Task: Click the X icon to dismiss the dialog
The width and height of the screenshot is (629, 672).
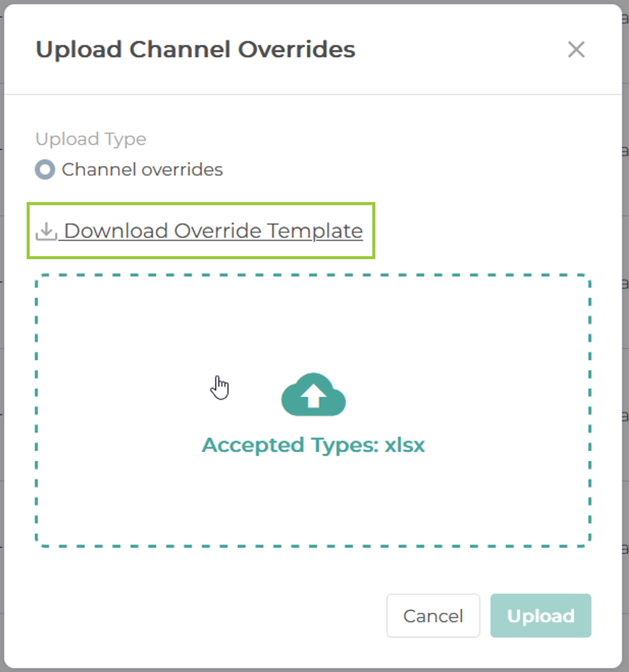Action: 576,50
